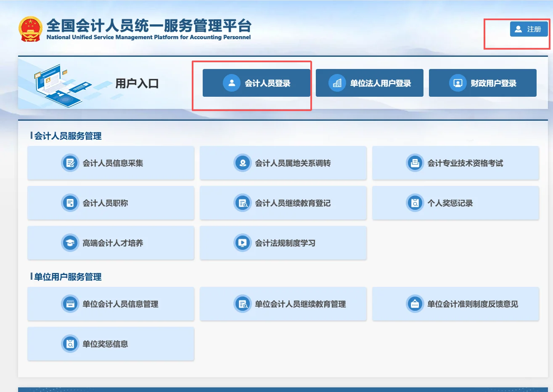Click the document icon for 会计人员职称

70,203
